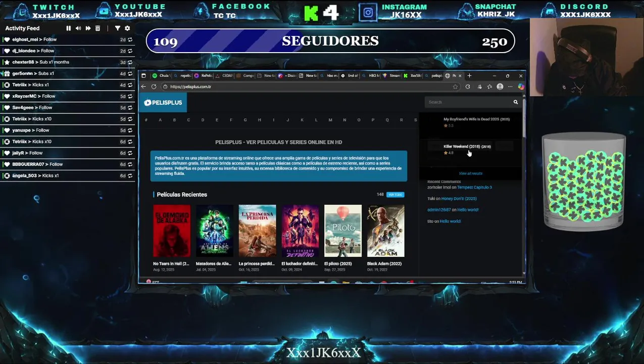Viewport: 644px width, 364px height.
Task: Open admin126i87's Hello world! comment link
Action: pos(468,210)
